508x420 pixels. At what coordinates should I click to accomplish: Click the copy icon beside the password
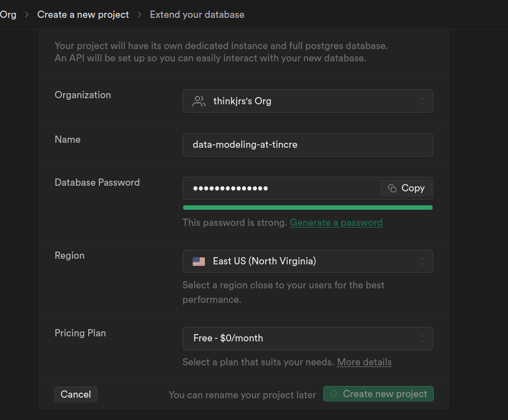point(392,189)
